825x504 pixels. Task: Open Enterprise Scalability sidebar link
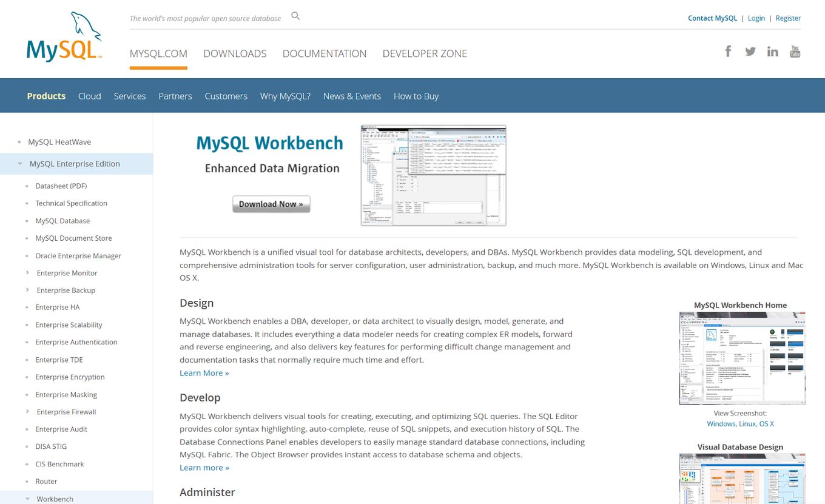coord(69,325)
